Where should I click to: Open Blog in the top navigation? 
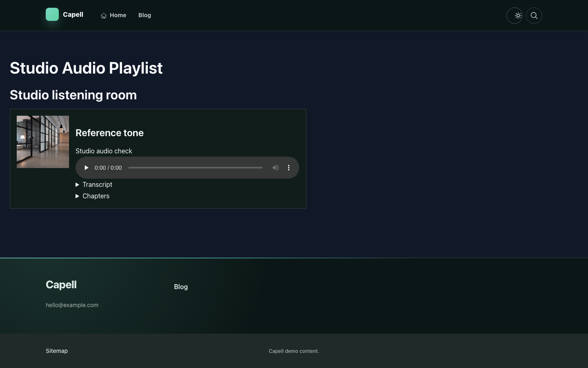click(145, 15)
